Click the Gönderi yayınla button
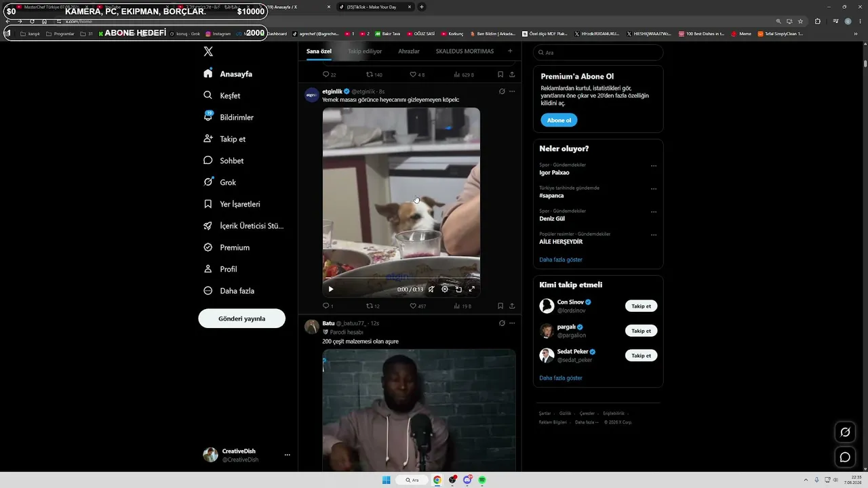Screen dimensions: 868x488 pyautogui.click(x=241, y=319)
